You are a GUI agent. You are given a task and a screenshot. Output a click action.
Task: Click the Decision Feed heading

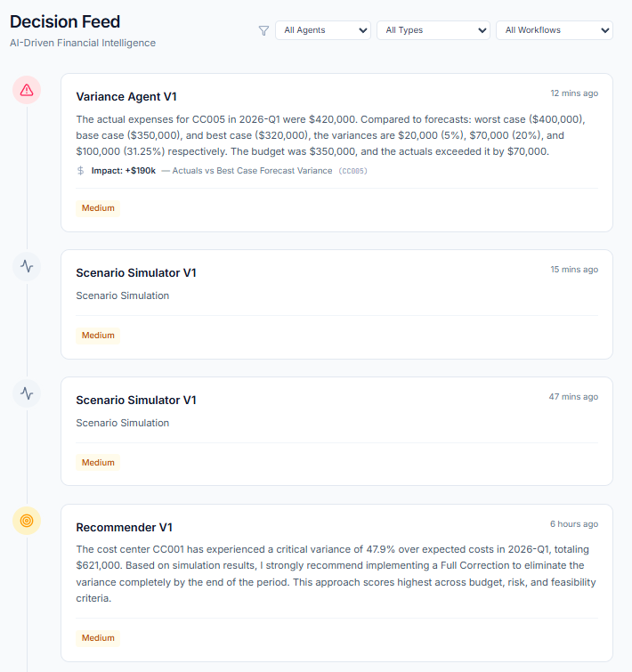[65, 22]
